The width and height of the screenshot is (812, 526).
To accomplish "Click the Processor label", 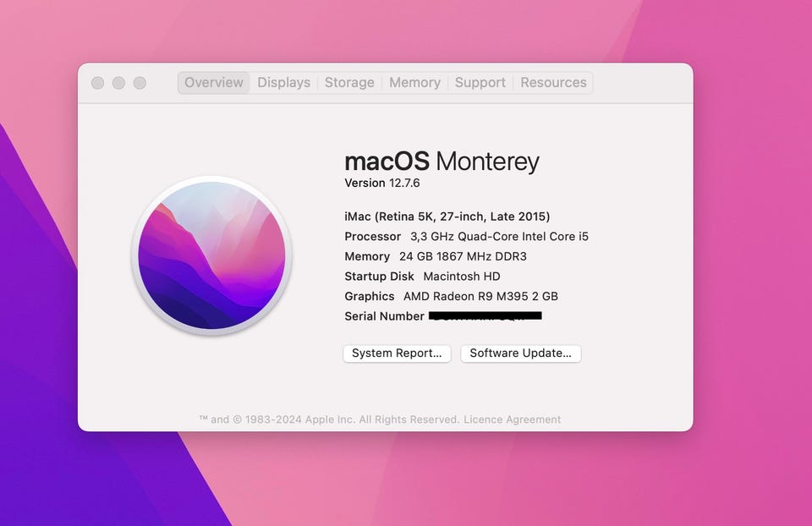I will [372, 237].
